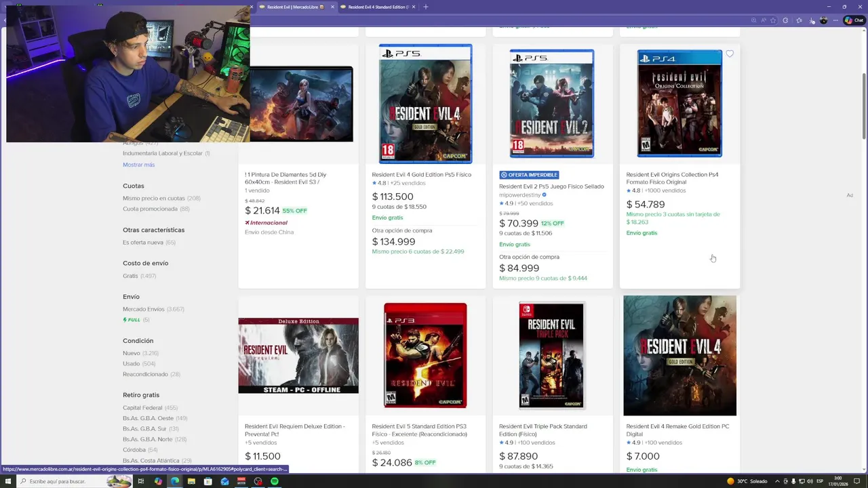Filter pickup in Bs.As. G.B.A. Sur
The width and height of the screenshot is (868, 488).
[x=151, y=428]
